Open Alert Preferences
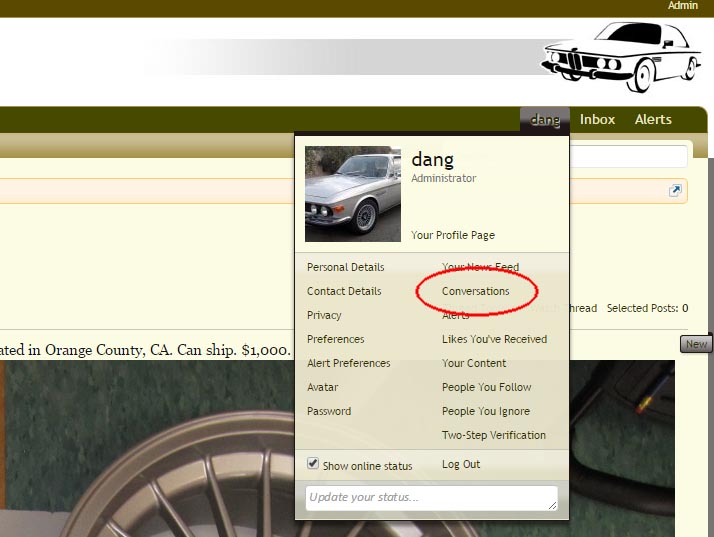Screen dimensions: 714x537 pos(349,363)
